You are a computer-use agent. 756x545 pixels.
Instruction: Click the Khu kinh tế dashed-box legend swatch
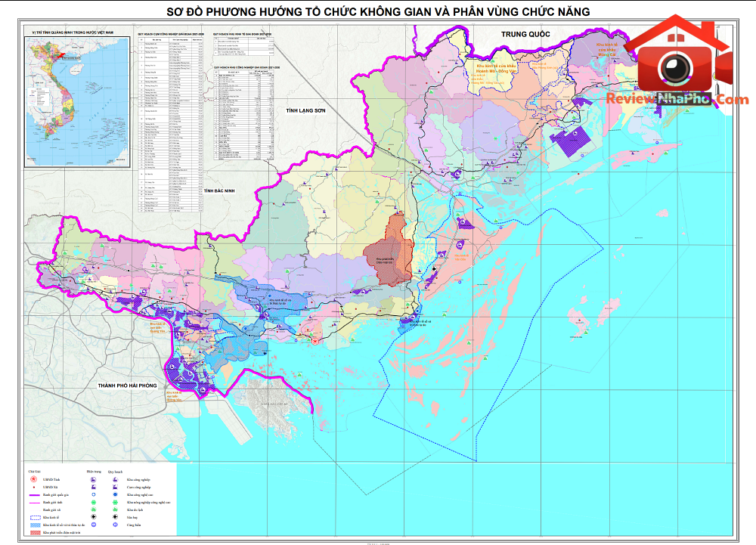pyautogui.click(x=34, y=518)
